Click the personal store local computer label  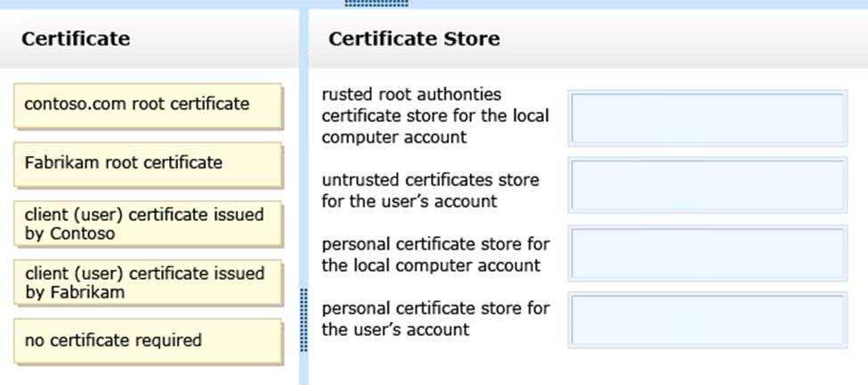click(x=435, y=255)
